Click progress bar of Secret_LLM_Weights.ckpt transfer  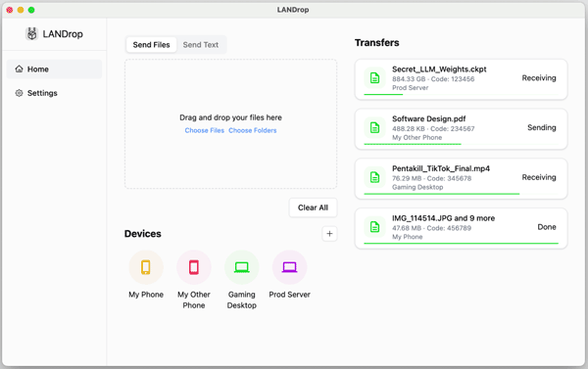coord(461,94)
